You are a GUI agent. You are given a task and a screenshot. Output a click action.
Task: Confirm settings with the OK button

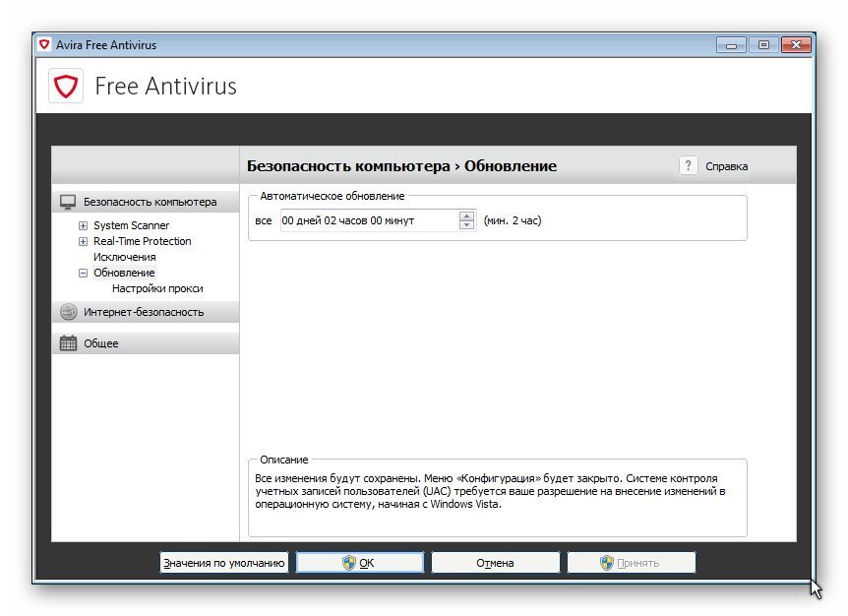[360, 563]
